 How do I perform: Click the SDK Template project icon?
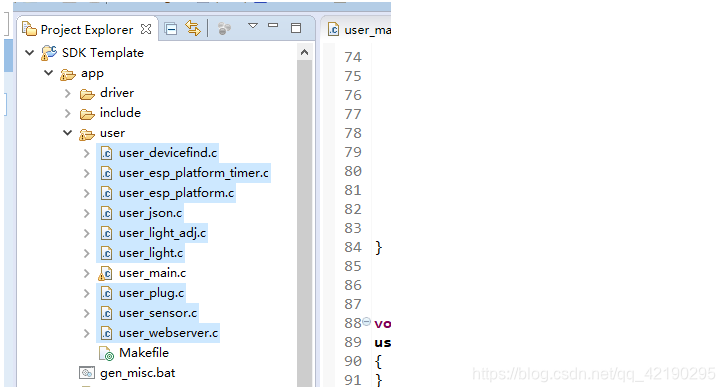49,53
